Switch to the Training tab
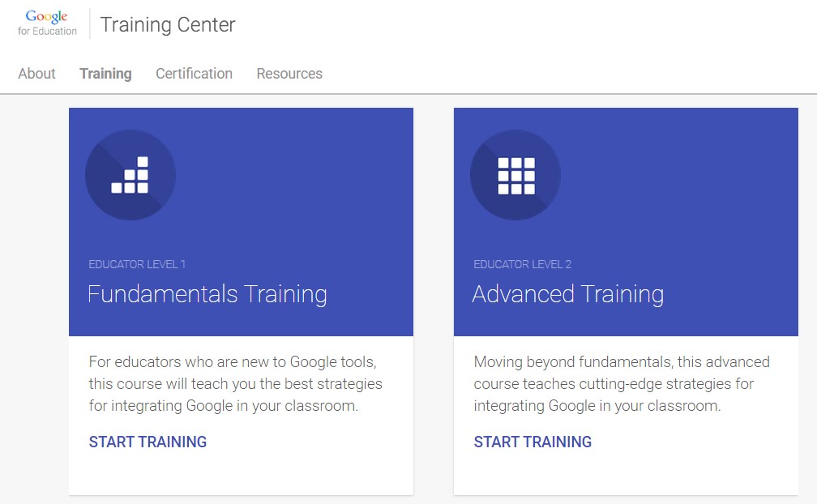The height and width of the screenshot is (504, 817). coord(105,74)
